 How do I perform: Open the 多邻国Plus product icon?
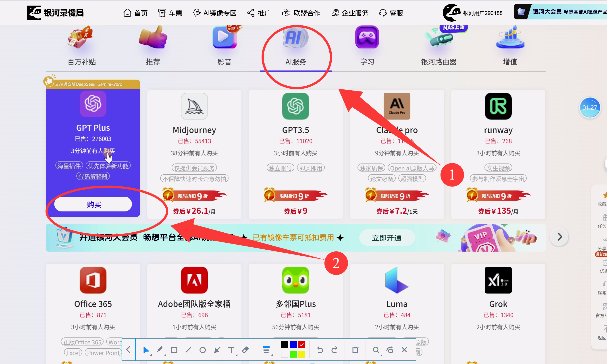click(x=295, y=280)
